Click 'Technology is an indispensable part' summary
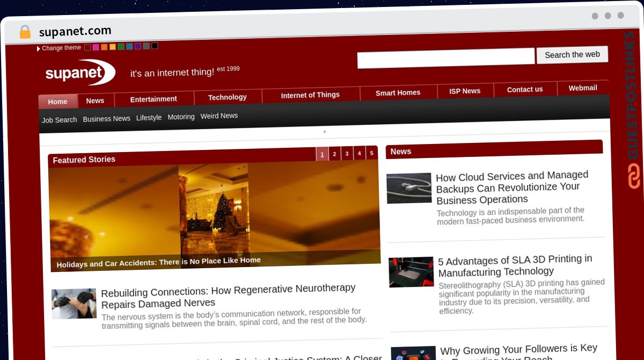This screenshot has height=360, width=644. click(510, 215)
